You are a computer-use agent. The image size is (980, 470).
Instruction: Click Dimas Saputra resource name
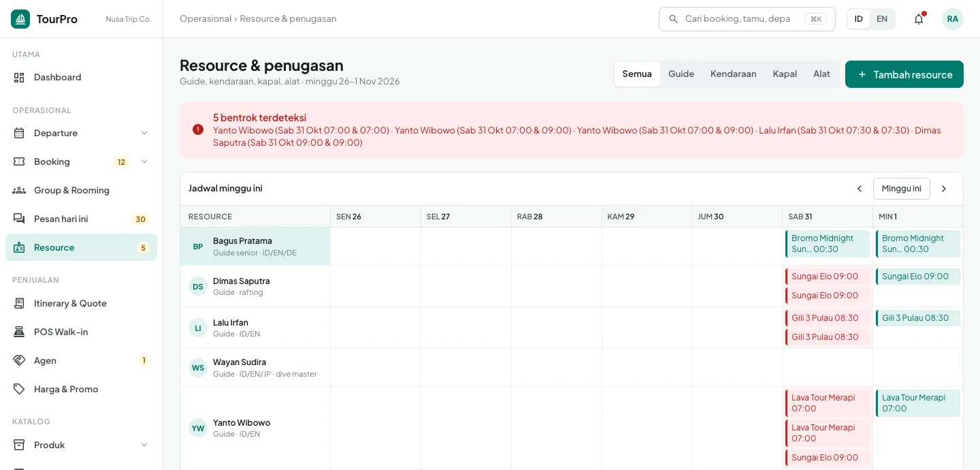click(242, 281)
